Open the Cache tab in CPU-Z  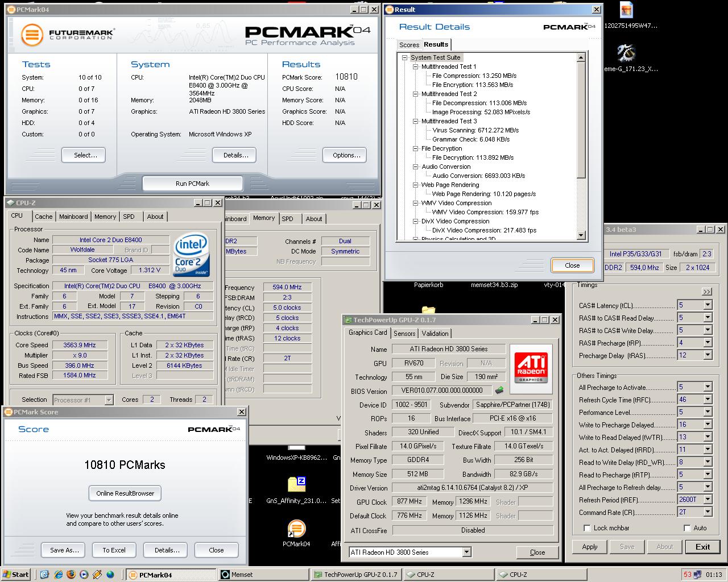43,217
